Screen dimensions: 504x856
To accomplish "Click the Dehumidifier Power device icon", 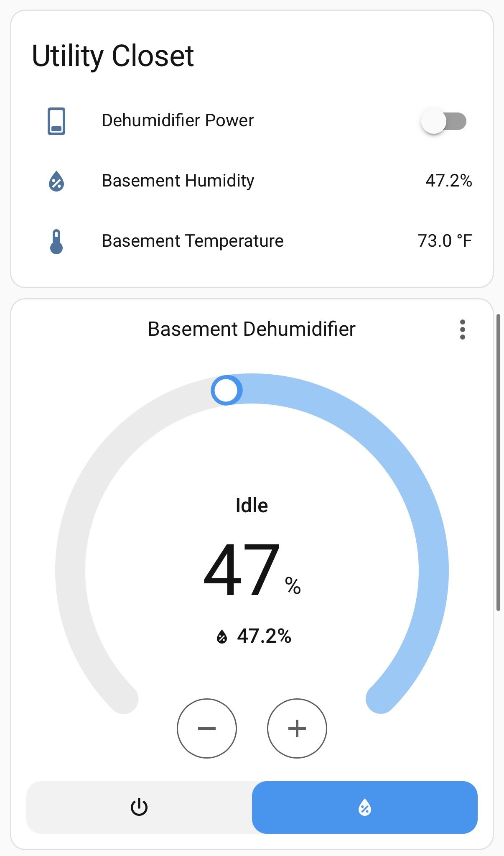I will 57,121.
